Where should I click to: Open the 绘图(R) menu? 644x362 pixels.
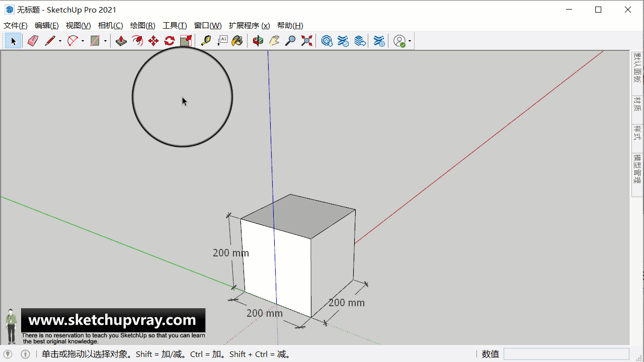(x=143, y=26)
